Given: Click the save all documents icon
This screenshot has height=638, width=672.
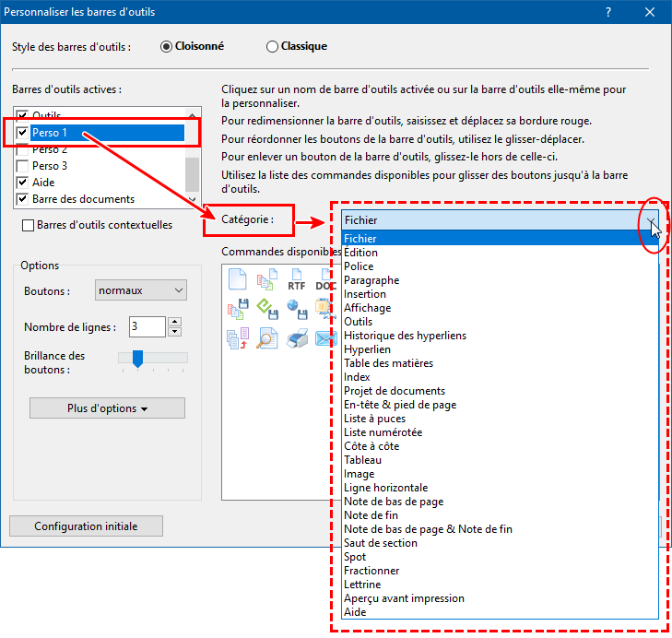Looking at the screenshot, I should coord(237,308).
